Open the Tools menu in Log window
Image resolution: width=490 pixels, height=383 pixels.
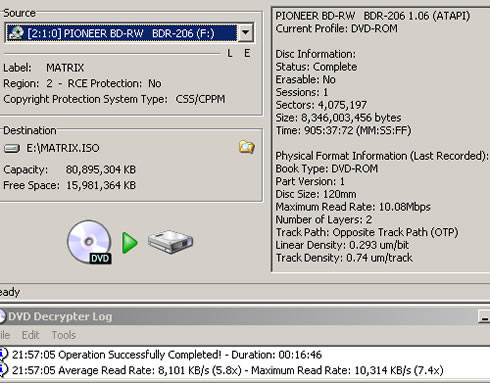coord(64,335)
